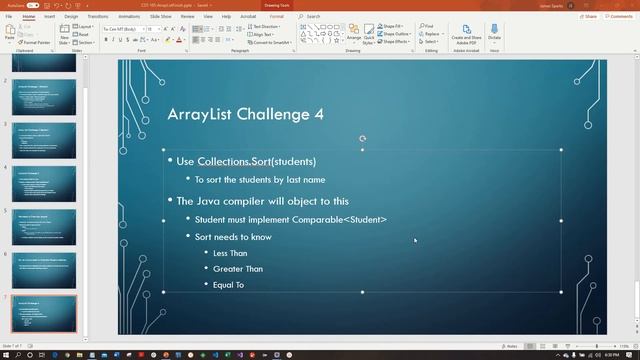The image size is (640, 360).
Task: Switch to Animations tab
Action: coord(129,16)
